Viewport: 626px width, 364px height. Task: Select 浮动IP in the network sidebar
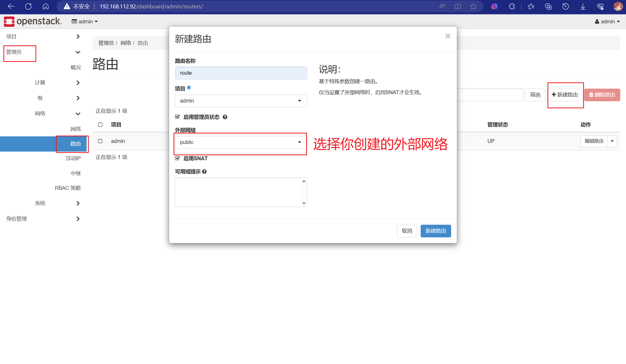tap(73, 158)
